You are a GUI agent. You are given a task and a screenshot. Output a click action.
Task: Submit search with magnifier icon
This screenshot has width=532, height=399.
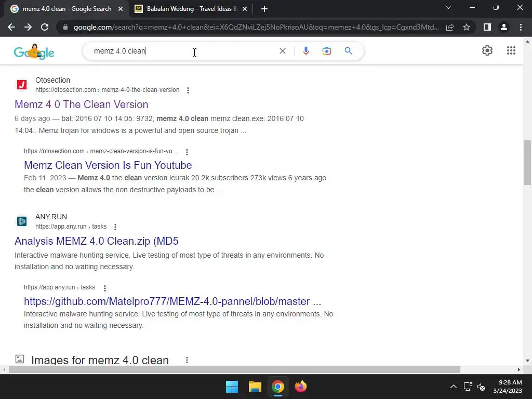click(348, 51)
